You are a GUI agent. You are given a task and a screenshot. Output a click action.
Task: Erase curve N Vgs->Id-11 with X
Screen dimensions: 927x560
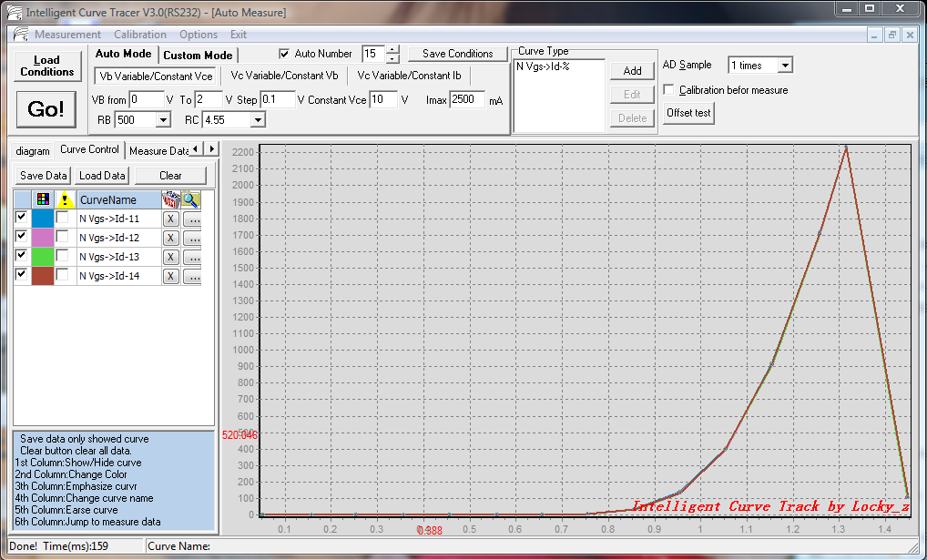click(170, 219)
